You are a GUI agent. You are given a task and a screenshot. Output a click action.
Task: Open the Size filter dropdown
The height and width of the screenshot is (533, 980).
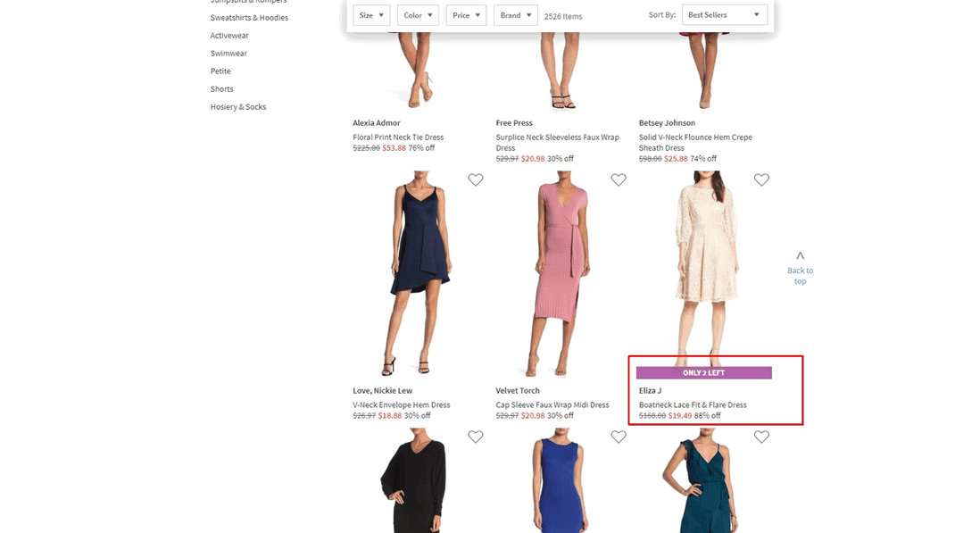pyautogui.click(x=371, y=14)
